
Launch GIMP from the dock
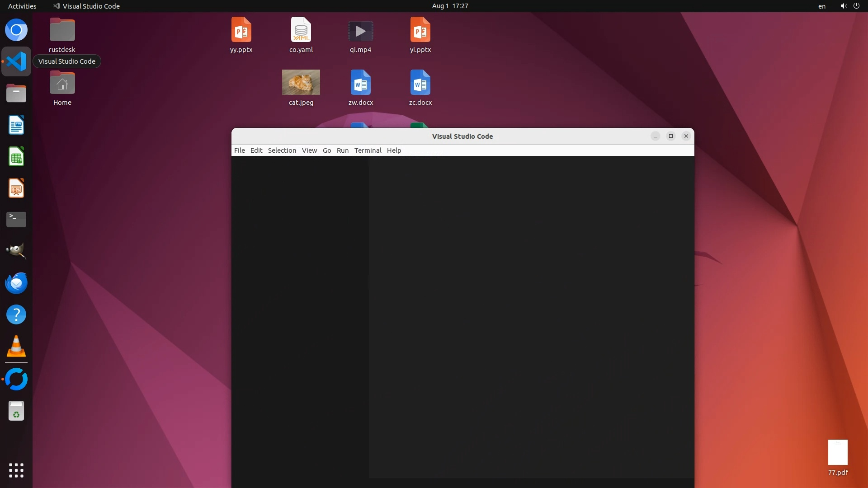click(x=16, y=251)
